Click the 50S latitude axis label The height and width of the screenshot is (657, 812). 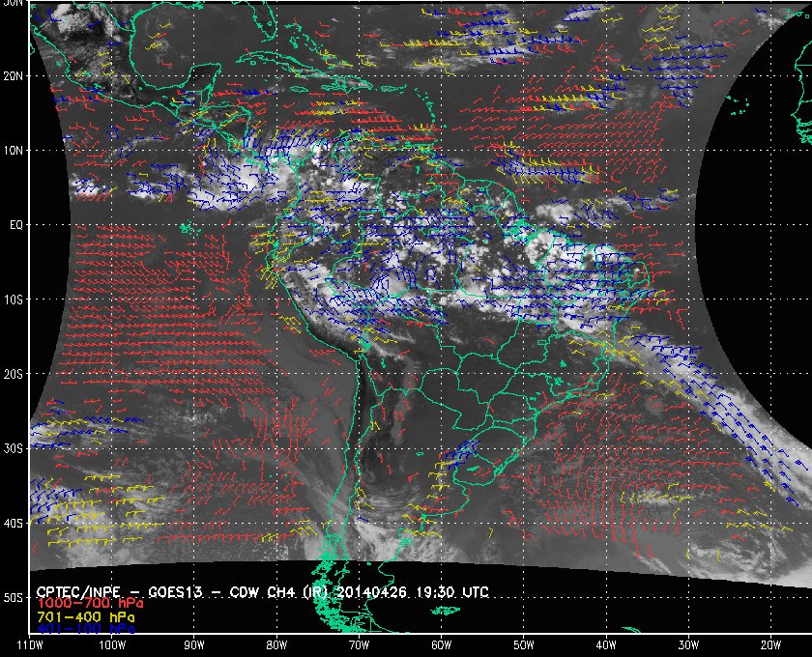[x=14, y=598]
